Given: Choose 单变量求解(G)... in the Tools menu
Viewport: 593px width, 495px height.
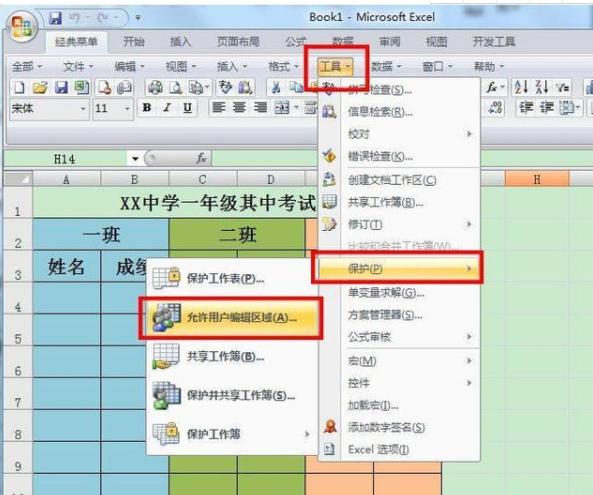Looking at the screenshot, I should click(399, 292).
